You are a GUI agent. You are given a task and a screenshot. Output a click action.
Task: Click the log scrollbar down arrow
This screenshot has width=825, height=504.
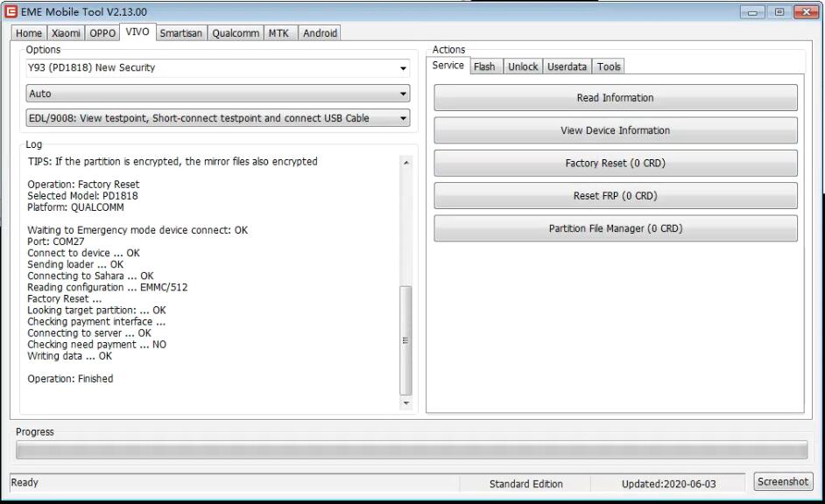(x=405, y=403)
